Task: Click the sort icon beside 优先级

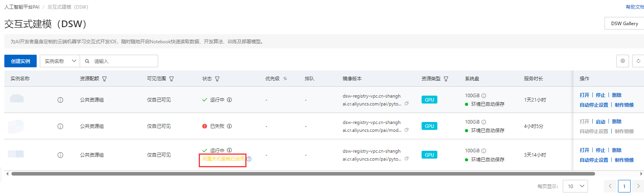Action: coord(285,79)
